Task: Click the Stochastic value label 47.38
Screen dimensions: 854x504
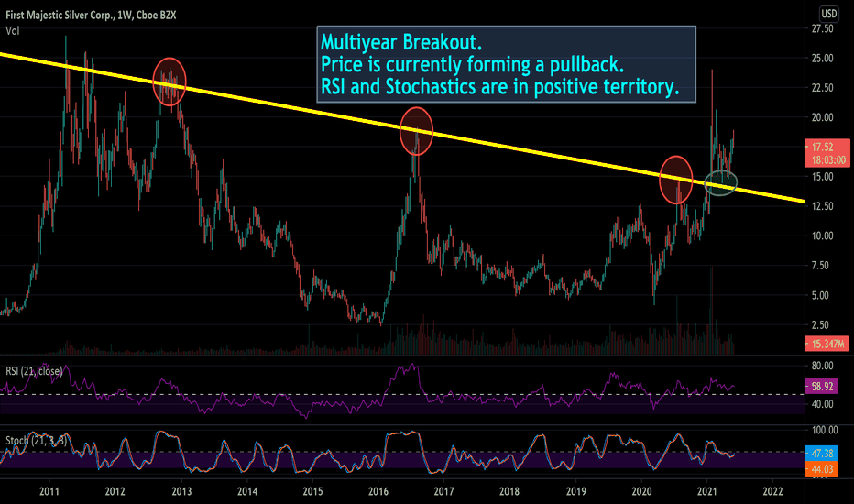Action: point(821,454)
